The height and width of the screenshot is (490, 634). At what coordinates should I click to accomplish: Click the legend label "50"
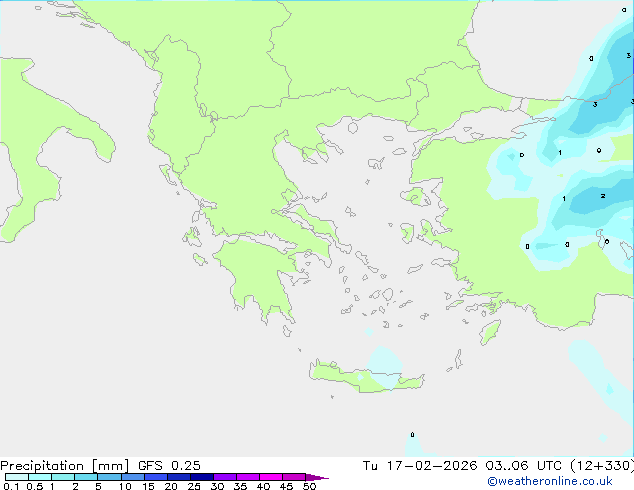click(309, 486)
